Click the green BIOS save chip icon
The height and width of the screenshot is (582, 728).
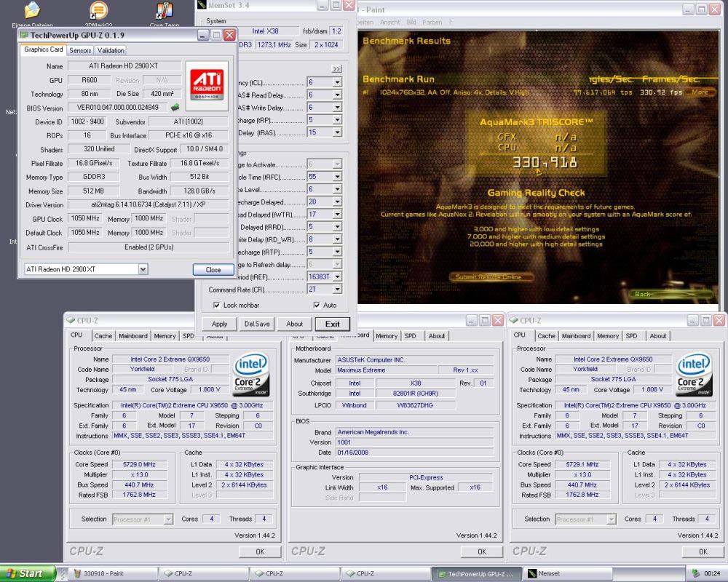[175, 108]
